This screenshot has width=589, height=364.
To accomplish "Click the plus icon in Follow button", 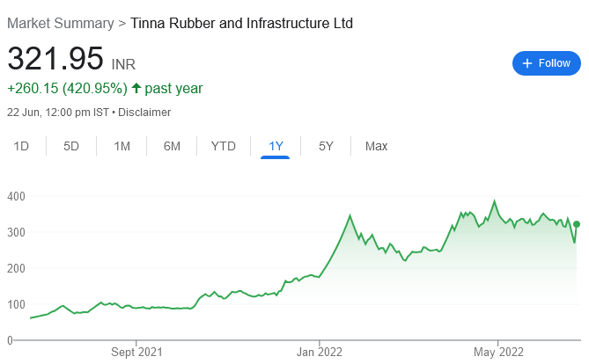I will [x=527, y=63].
